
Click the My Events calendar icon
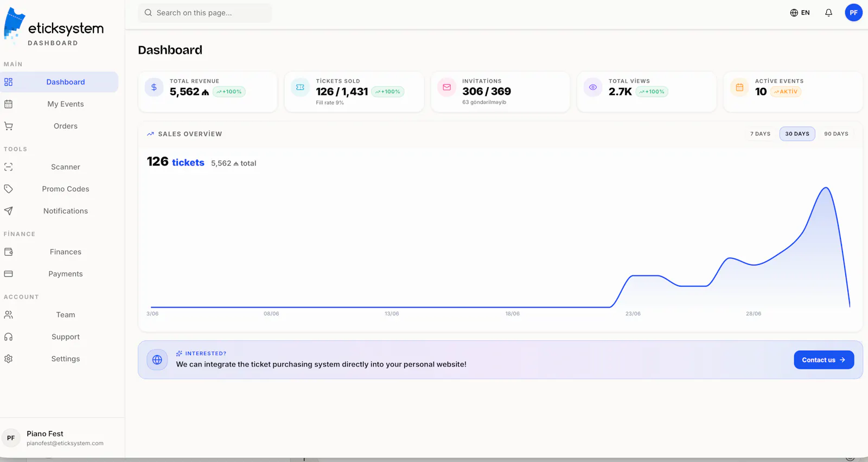tap(8, 104)
